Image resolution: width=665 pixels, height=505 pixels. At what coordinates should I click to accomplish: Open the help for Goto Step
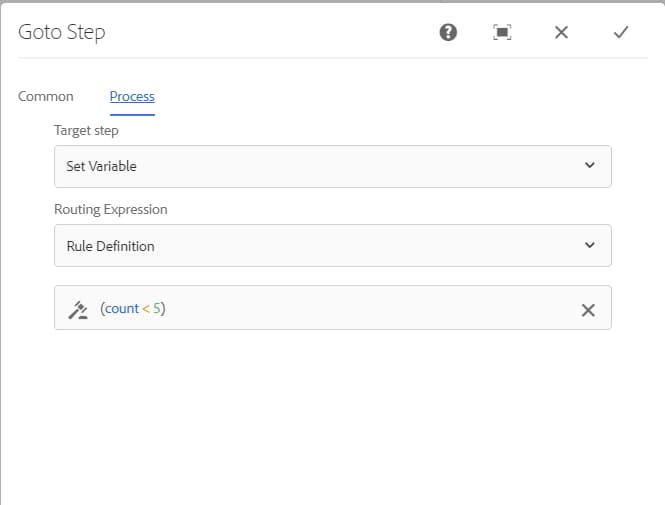tap(448, 32)
